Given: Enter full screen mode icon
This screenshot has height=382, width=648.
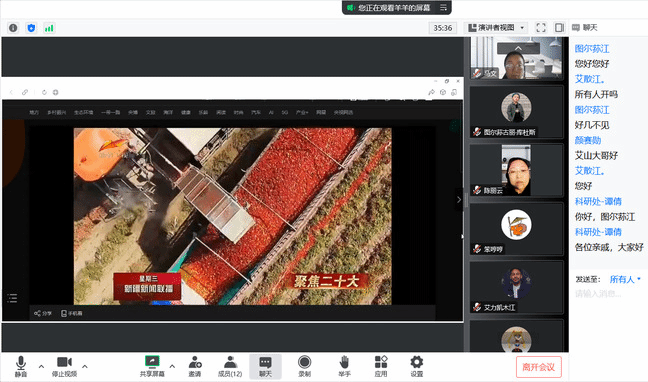Looking at the screenshot, I should pos(541,28).
